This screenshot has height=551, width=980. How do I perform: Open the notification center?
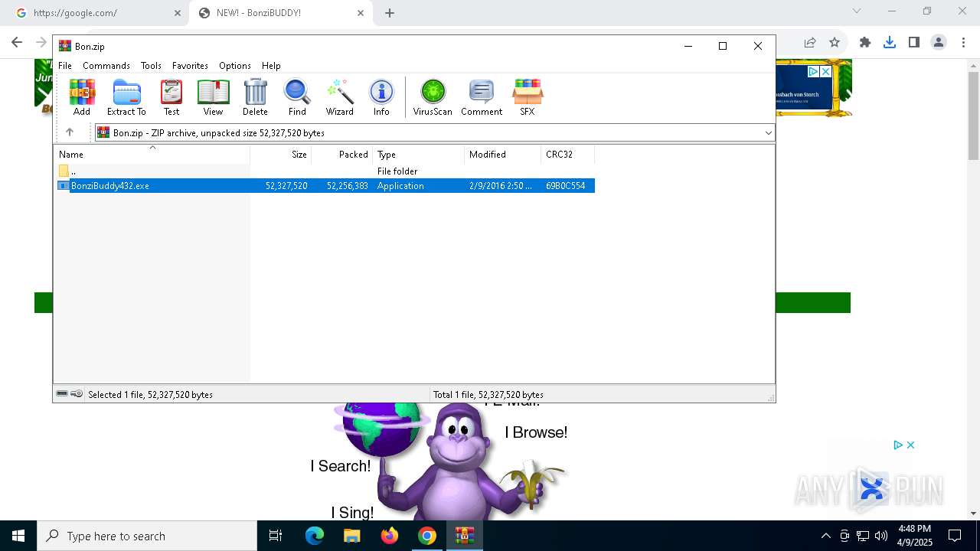point(955,536)
